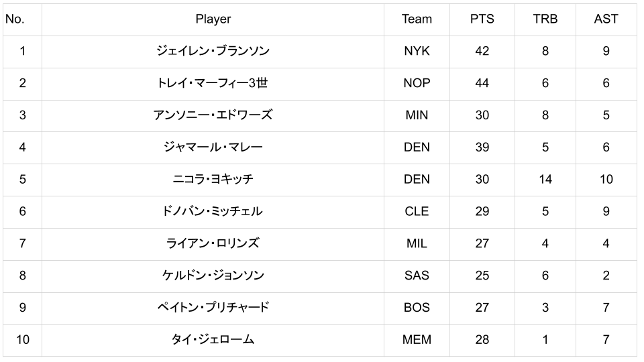Screen dimensions: 644x362
Task: Click the ドノバン・ミッチェル cell
Action: pos(213,211)
